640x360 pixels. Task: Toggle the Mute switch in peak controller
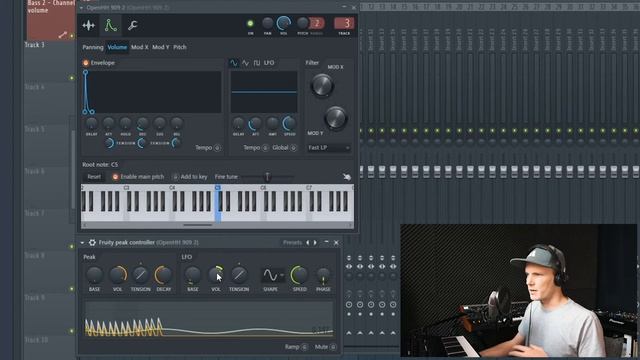[333, 347]
